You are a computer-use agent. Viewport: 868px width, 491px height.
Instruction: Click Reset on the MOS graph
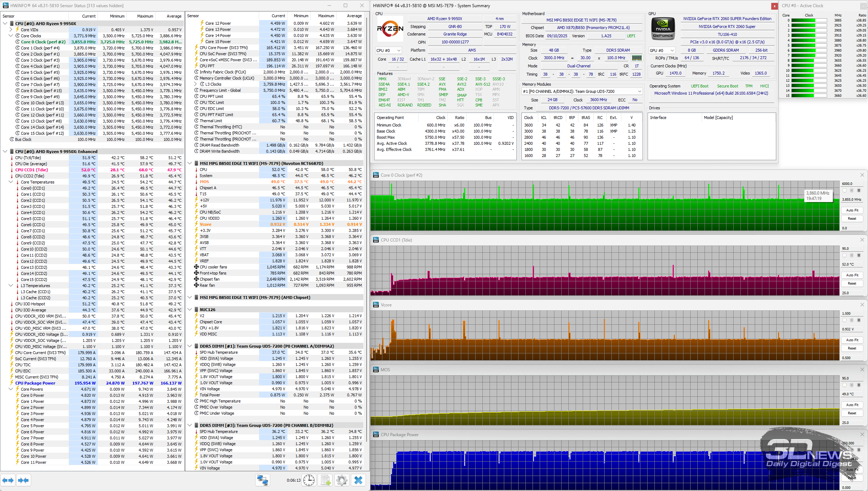pos(852,413)
